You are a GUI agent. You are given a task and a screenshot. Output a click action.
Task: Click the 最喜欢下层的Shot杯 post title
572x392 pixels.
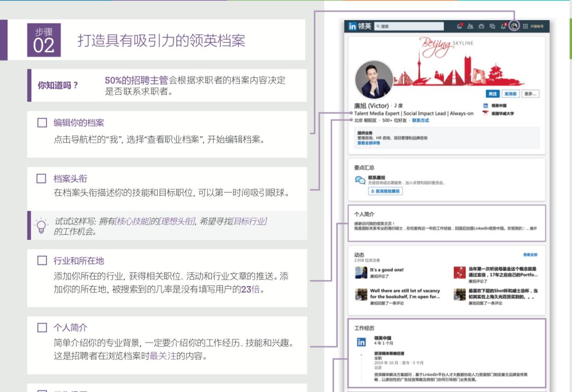tap(503, 293)
